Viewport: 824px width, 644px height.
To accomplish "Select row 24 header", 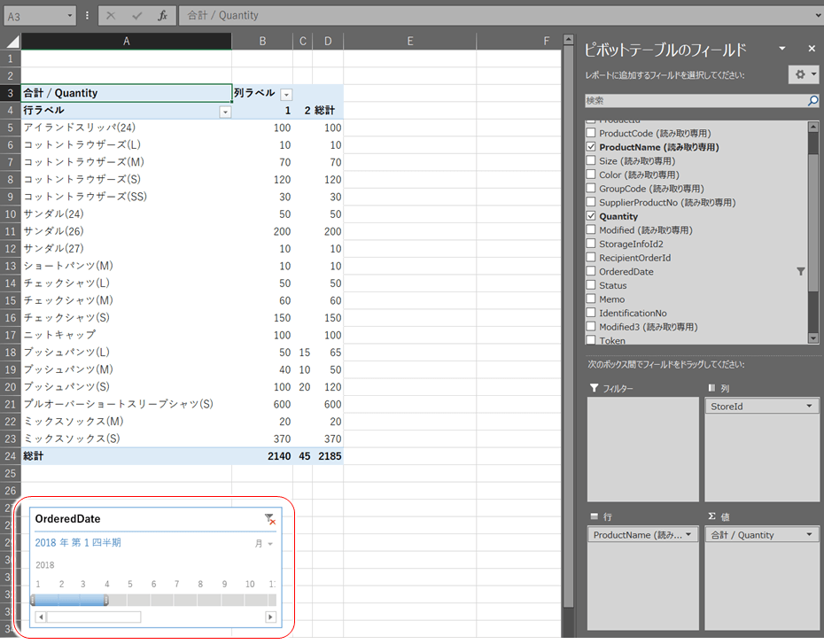I will 11,456.
